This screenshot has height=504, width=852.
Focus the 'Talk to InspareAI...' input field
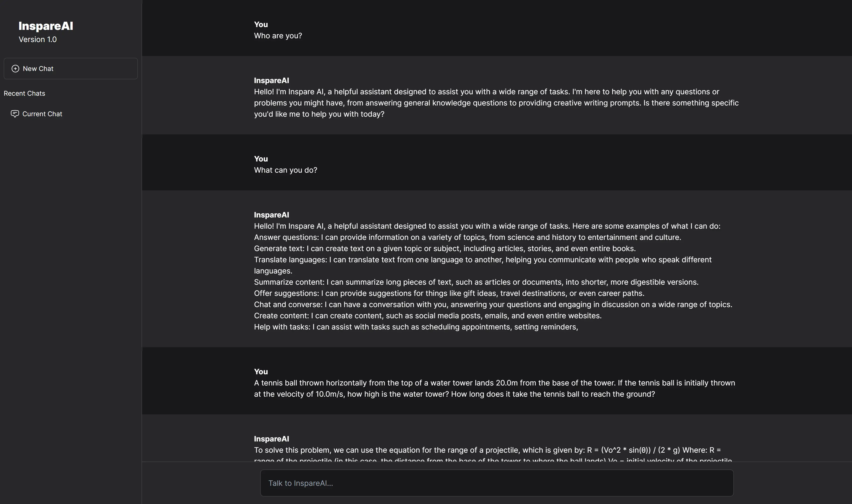click(x=497, y=483)
